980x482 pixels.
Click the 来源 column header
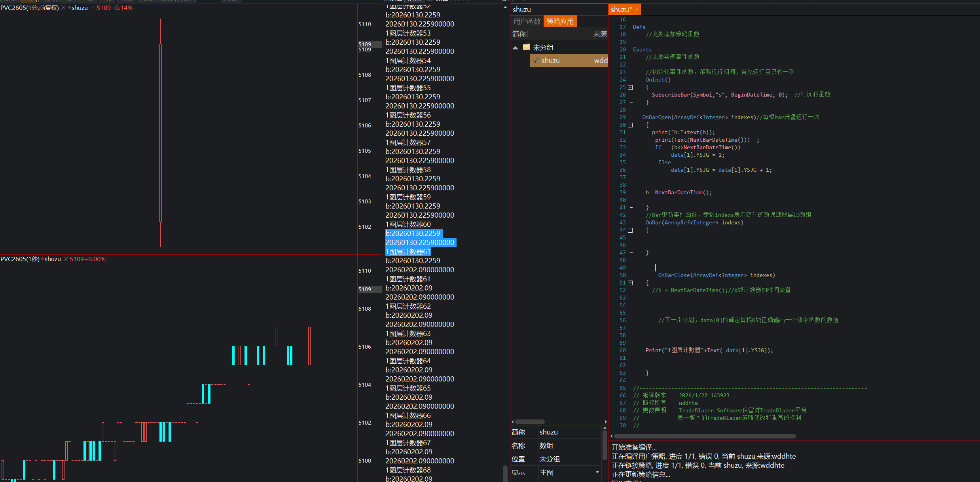(600, 34)
